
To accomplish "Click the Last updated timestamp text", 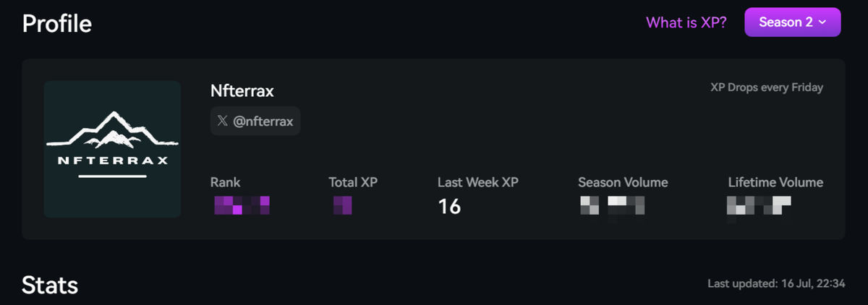I will 776,284.
